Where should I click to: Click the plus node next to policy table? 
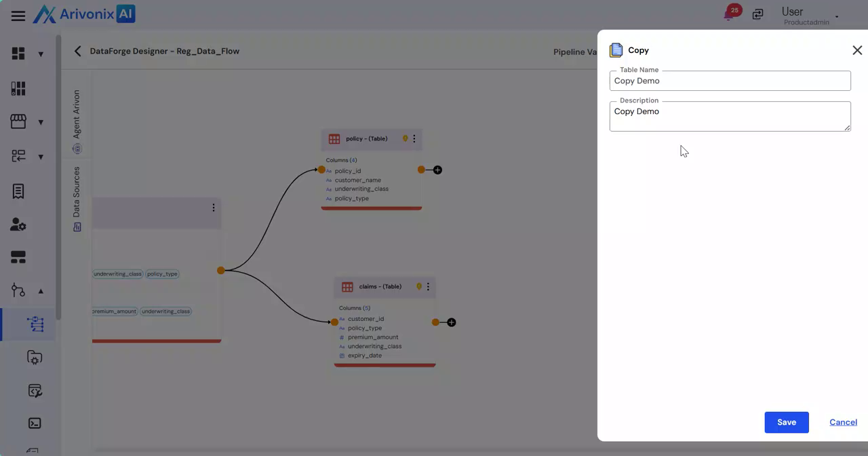pos(437,170)
